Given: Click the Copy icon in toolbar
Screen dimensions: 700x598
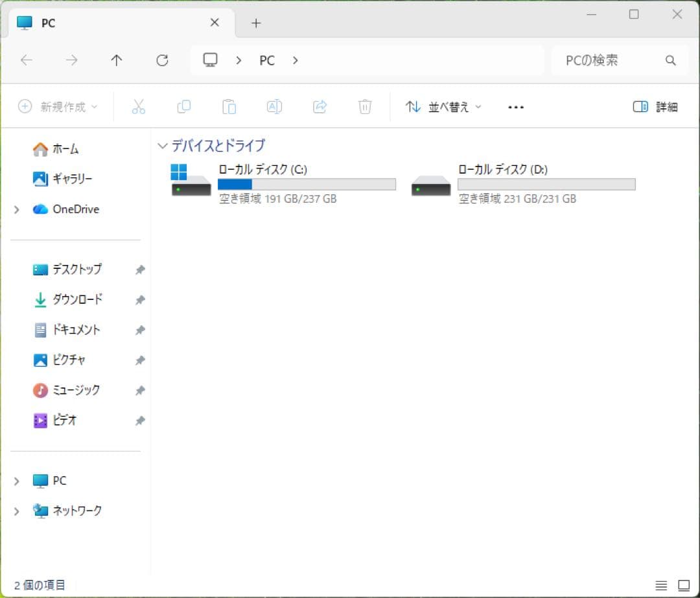Looking at the screenshot, I should click(x=184, y=107).
